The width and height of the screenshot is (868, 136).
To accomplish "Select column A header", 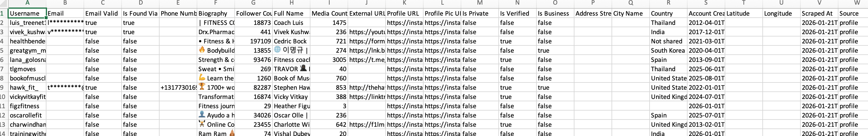I will 27,3.
